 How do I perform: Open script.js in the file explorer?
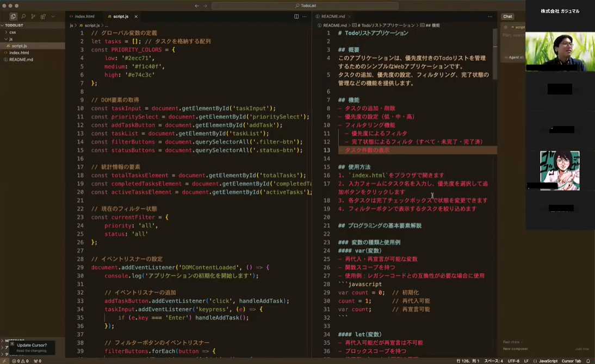33,46
